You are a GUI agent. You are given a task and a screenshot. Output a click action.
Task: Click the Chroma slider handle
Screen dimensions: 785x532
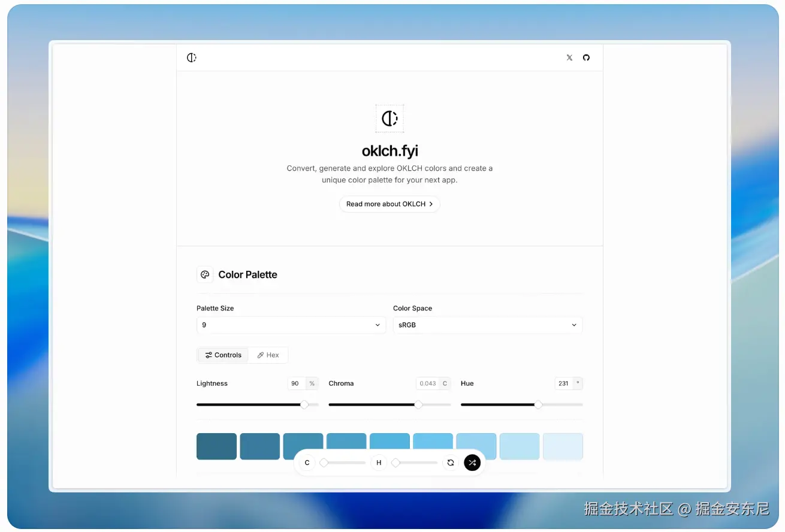tap(418, 404)
